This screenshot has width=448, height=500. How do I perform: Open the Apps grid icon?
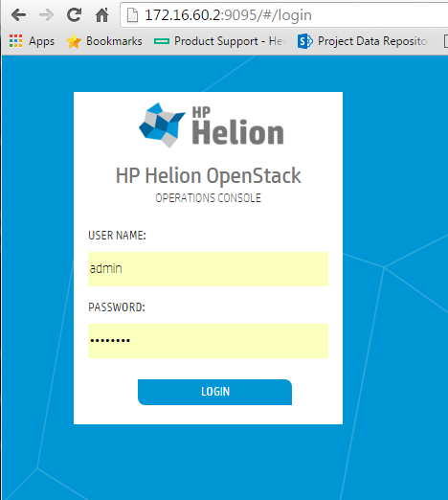[x=15, y=41]
